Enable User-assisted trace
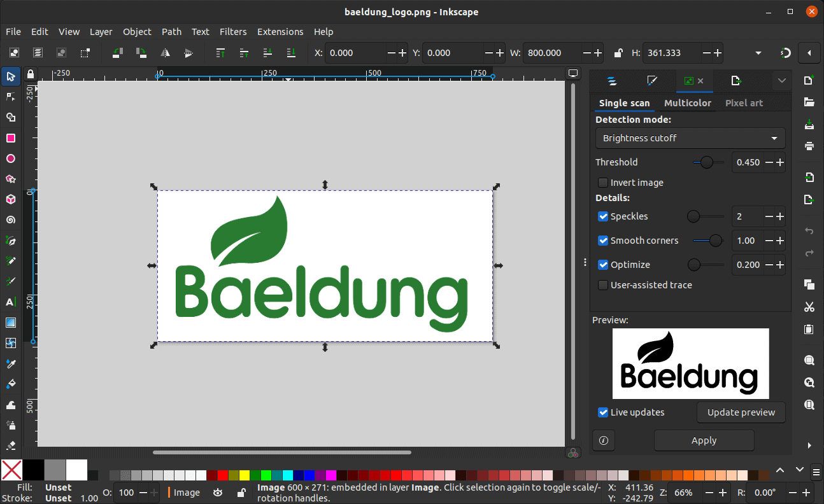 (602, 285)
